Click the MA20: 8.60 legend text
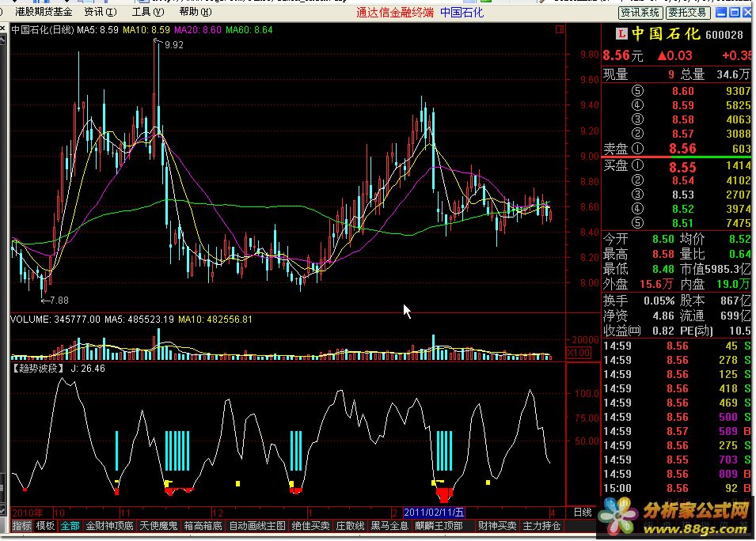Image resolution: width=756 pixels, height=541 pixels. click(x=198, y=30)
